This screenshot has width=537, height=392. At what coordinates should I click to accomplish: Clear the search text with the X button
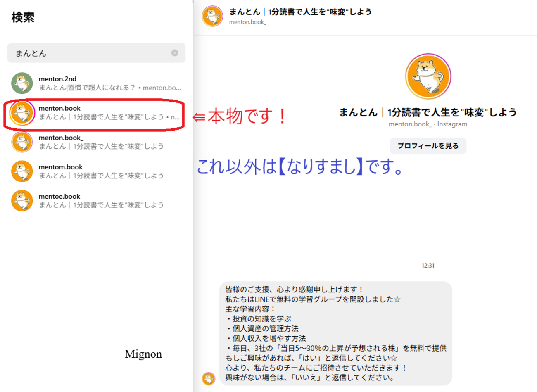[175, 53]
